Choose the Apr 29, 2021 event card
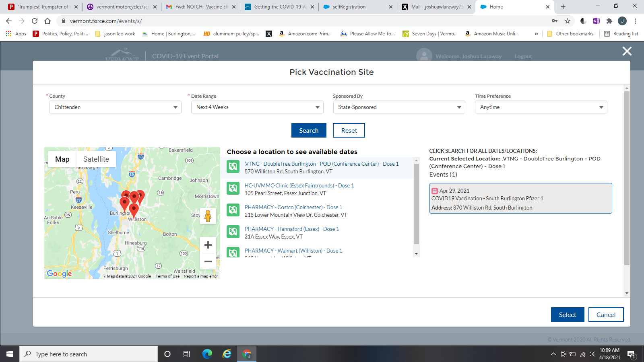644x362 pixels. point(520,199)
